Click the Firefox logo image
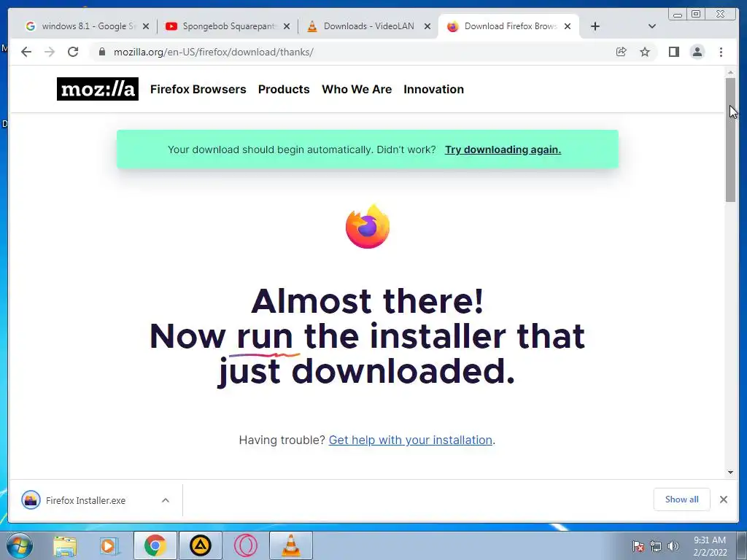This screenshot has width=747, height=560. 368,226
